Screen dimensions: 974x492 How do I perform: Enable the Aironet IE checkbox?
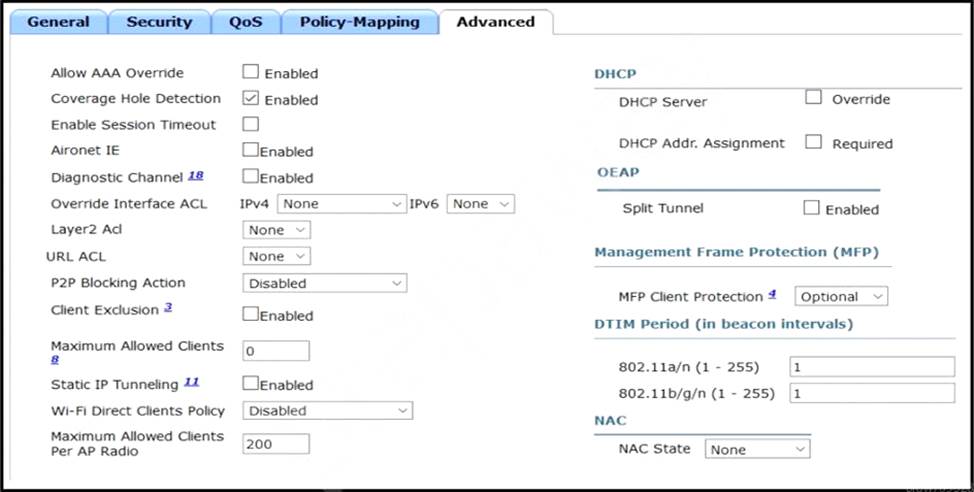click(251, 150)
